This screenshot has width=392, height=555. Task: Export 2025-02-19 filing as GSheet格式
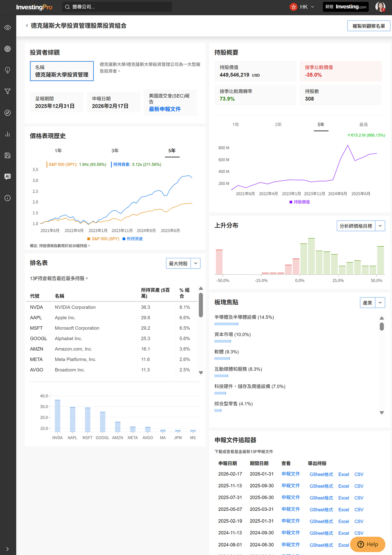click(x=321, y=521)
